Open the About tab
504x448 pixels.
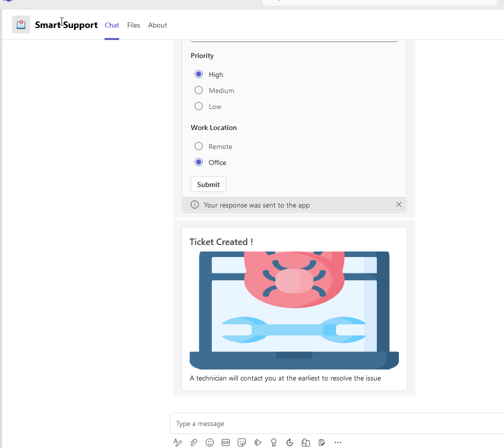coord(158,25)
